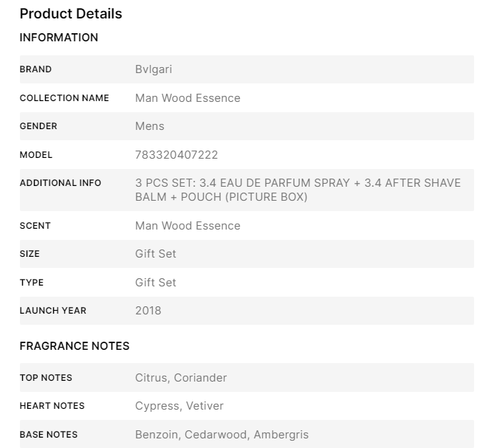This screenshot has width=477, height=448.
Task: Click the Bvlgari brand value
Action: click(154, 69)
